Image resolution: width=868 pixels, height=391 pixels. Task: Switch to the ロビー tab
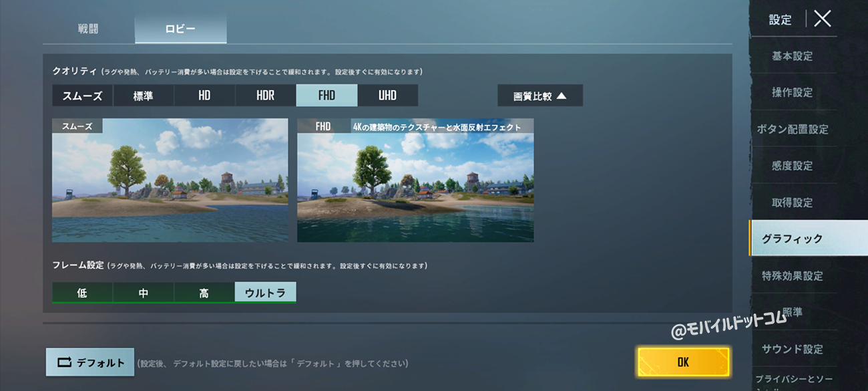pos(180,29)
